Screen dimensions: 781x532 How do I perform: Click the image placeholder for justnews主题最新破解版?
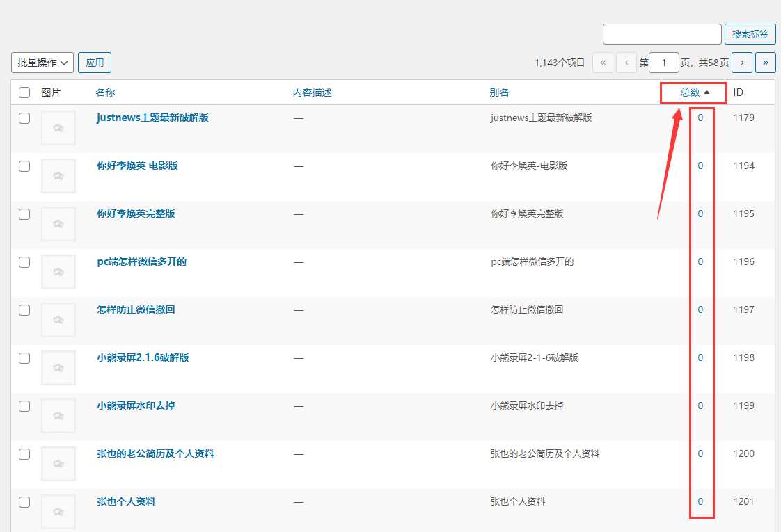click(58, 127)
